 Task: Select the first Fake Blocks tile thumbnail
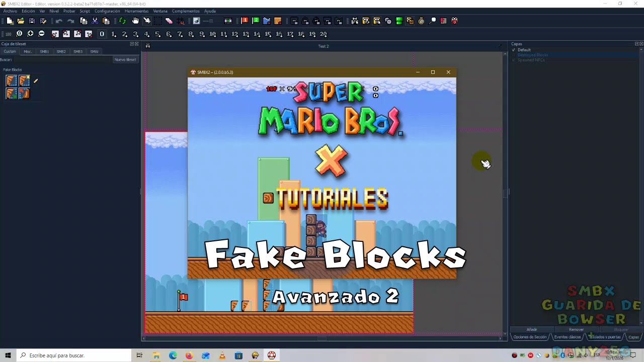coord(11,80)
